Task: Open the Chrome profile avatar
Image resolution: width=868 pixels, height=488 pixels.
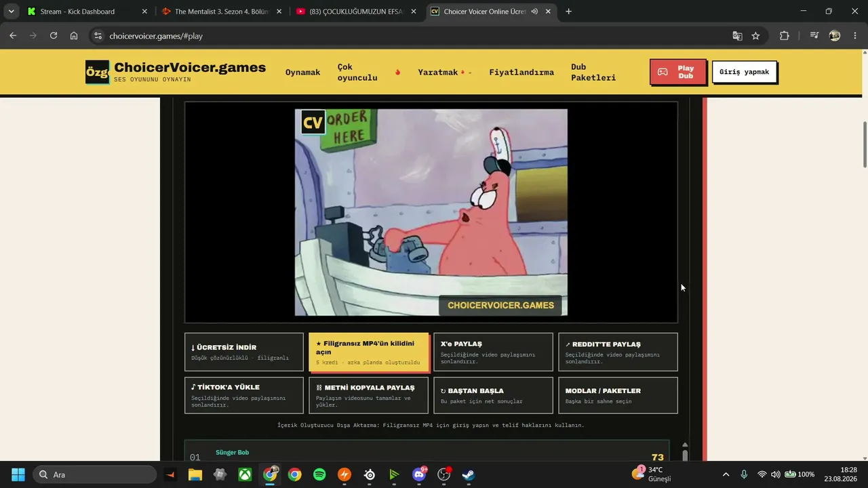Action: 835,36
